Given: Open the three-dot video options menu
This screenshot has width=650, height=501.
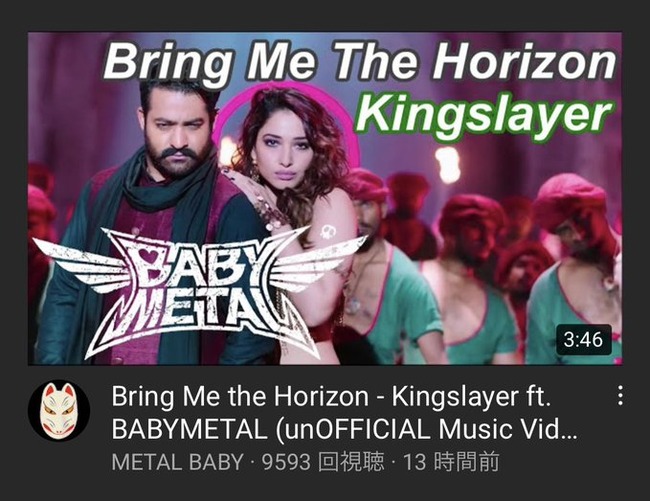Looking at the screenshot, I should pos(620,395).
